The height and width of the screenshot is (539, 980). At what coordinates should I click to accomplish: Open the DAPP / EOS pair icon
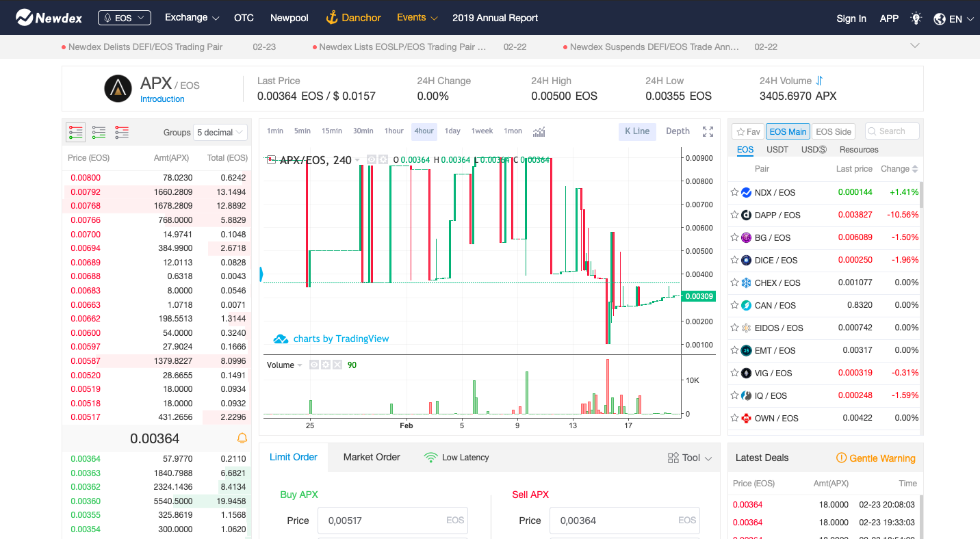coord(747,215)
